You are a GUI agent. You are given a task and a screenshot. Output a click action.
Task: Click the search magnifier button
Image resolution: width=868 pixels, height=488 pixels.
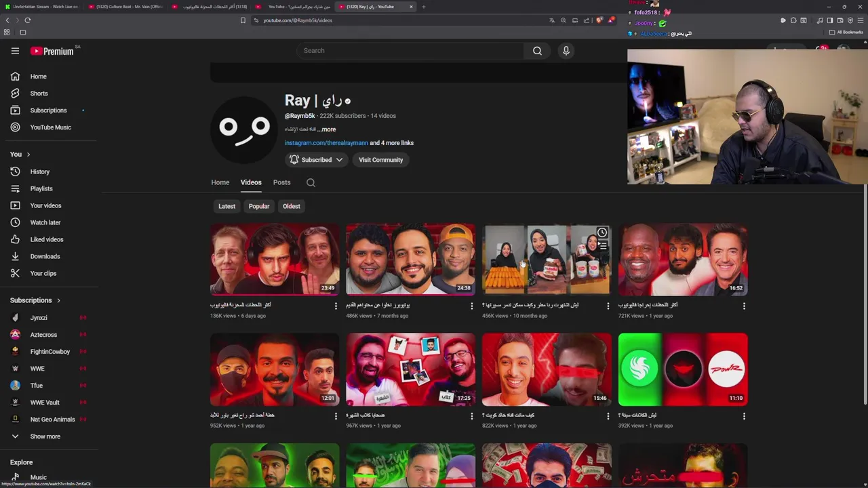[537, 50]
